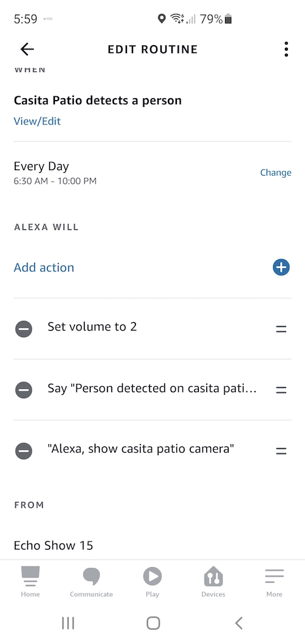
Task: Switch to the Play tab
Action: [152, 582]
